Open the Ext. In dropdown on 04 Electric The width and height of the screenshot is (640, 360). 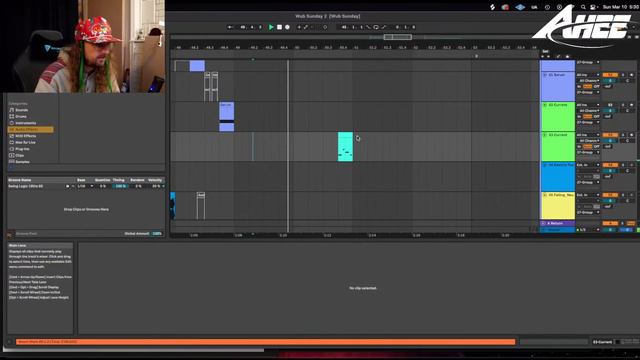tap(588, 165)
